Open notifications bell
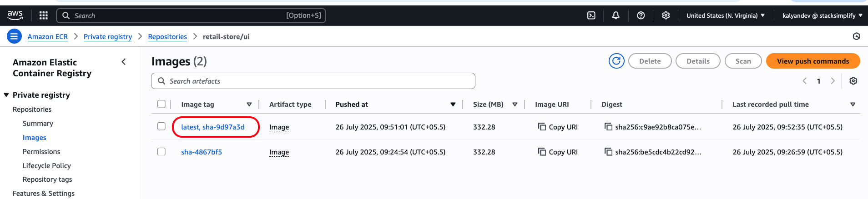The width and height of the screenshot is (868, 199). tap(616, 15)
